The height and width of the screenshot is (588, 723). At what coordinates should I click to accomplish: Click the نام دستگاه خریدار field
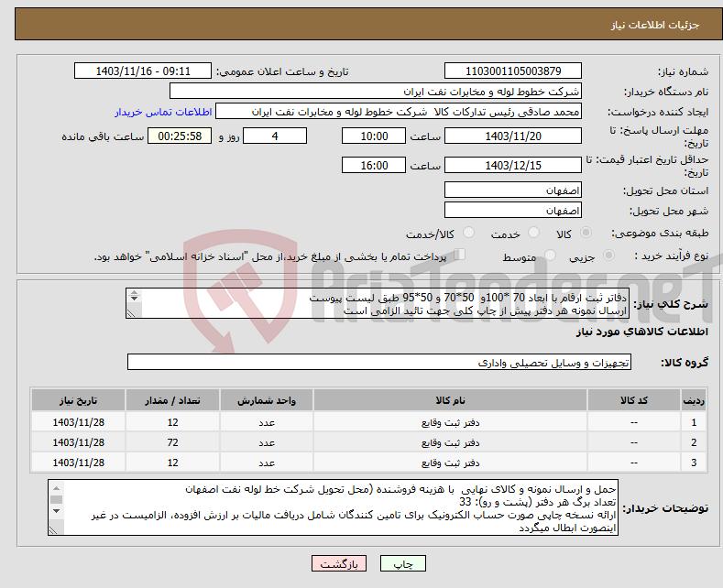[x=376, y=92]
